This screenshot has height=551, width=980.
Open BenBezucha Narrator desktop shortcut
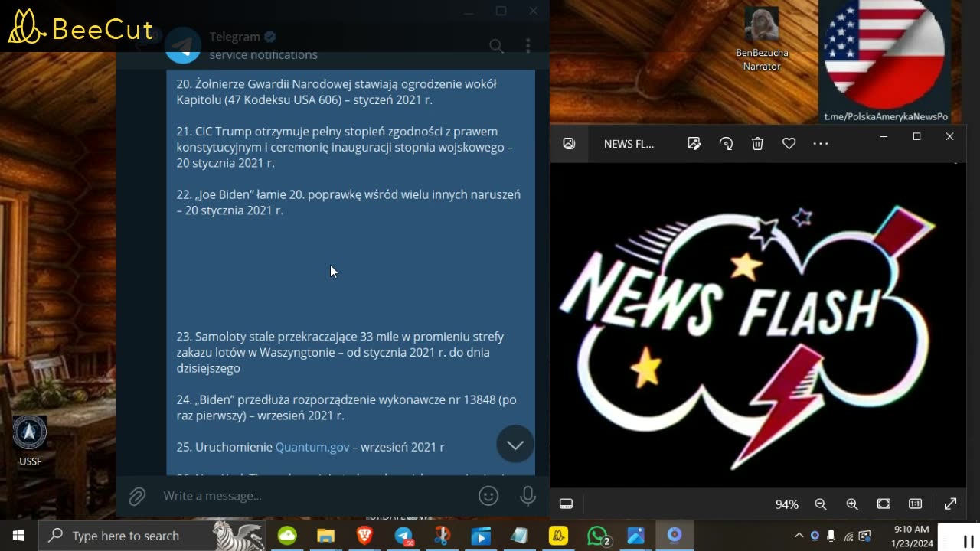[762, 39]
